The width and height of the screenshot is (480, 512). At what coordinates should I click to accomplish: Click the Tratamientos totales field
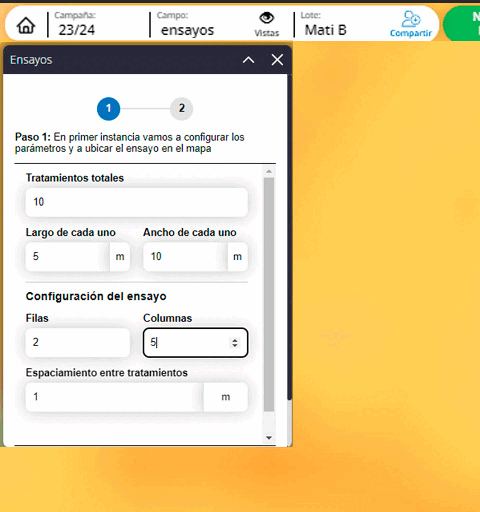pyautogui.click(x=137, y=202)
